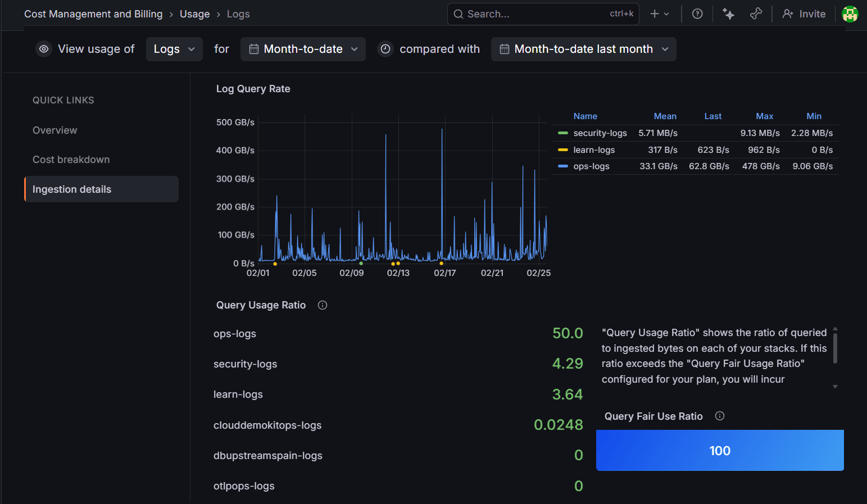867x504 pixels.
Task: Click the clock icon before compared with
Action: click(385, 49)
